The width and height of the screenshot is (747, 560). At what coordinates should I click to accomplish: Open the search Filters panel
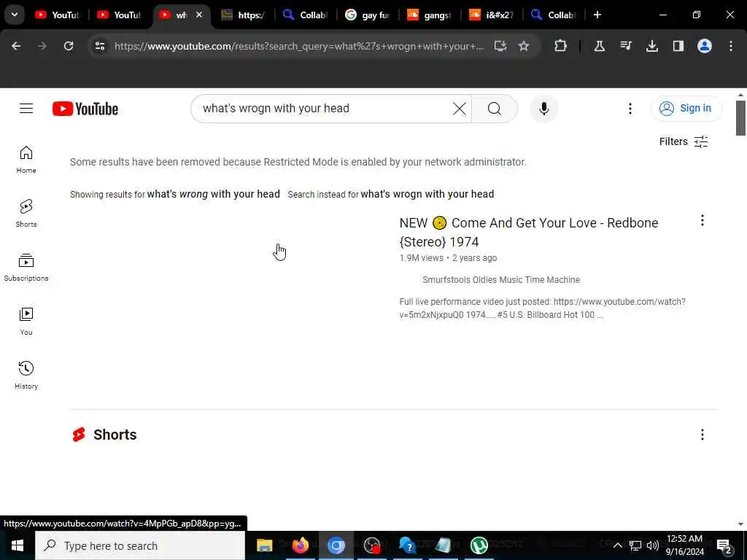click(x=683, y=142)
